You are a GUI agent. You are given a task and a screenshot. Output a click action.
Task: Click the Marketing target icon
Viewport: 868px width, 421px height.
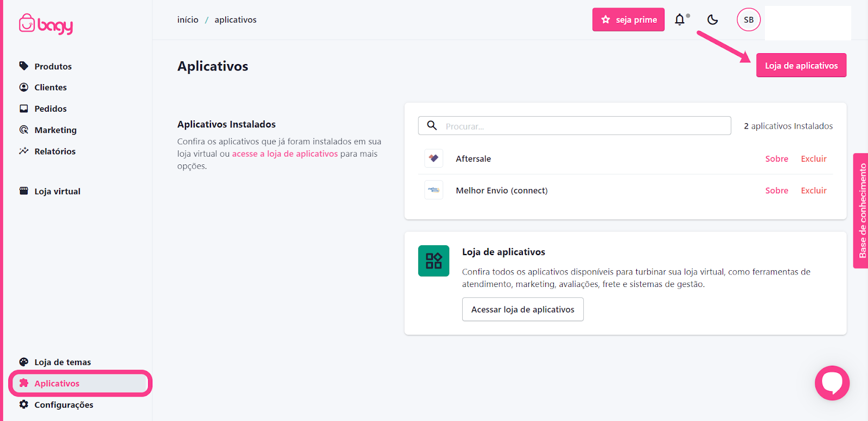[24, 130]
